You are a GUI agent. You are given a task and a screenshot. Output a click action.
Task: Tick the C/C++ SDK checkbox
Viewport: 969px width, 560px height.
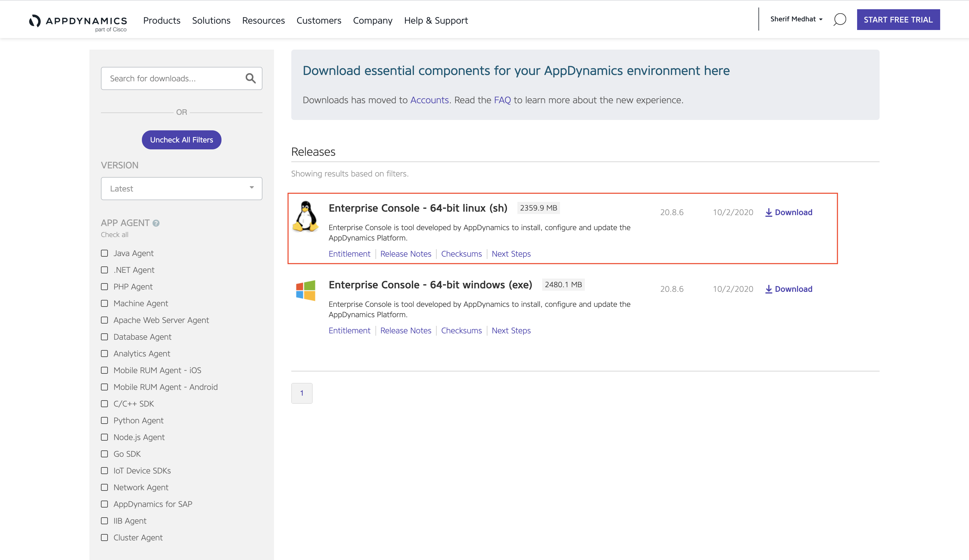tap(104, 404)
